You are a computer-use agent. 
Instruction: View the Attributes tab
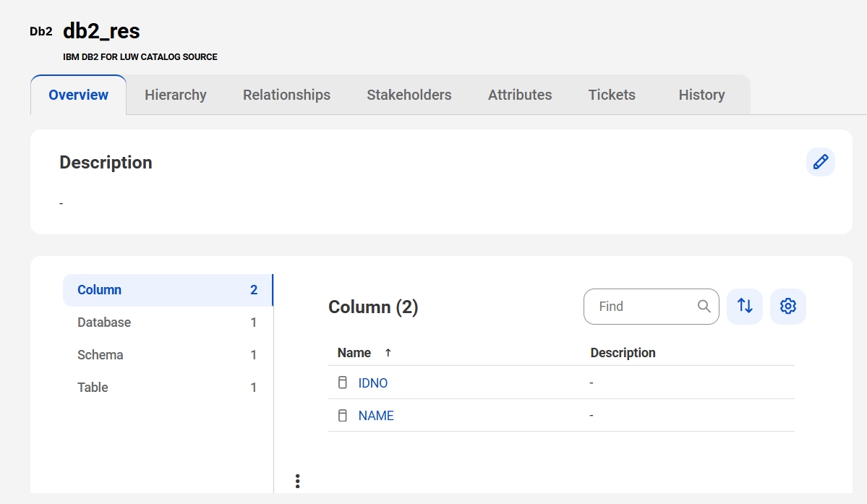click(520, 95)
